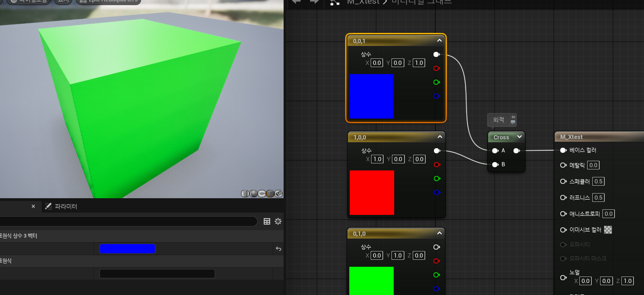The width and height of the screenshot is (644, 295).
Task: Click the red output pin of node 1,0,0
Action: [437, 165]
